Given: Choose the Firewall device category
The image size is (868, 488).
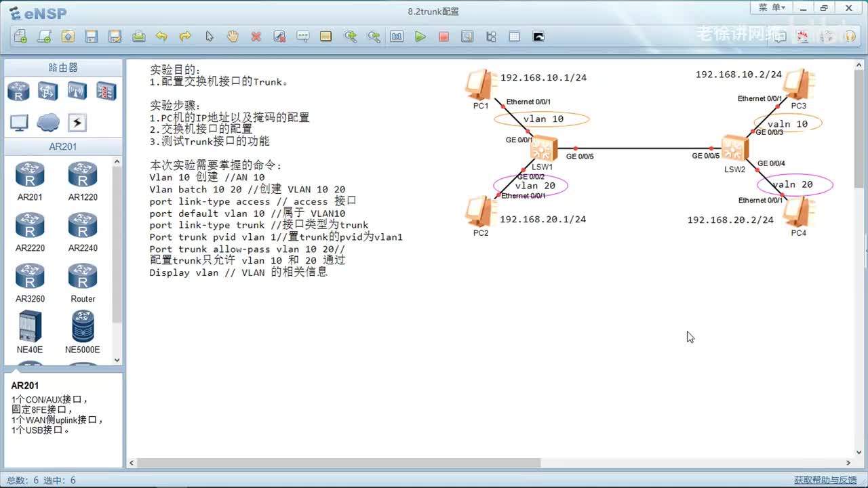Looking at the screenshot, I should tap(106, 91).
